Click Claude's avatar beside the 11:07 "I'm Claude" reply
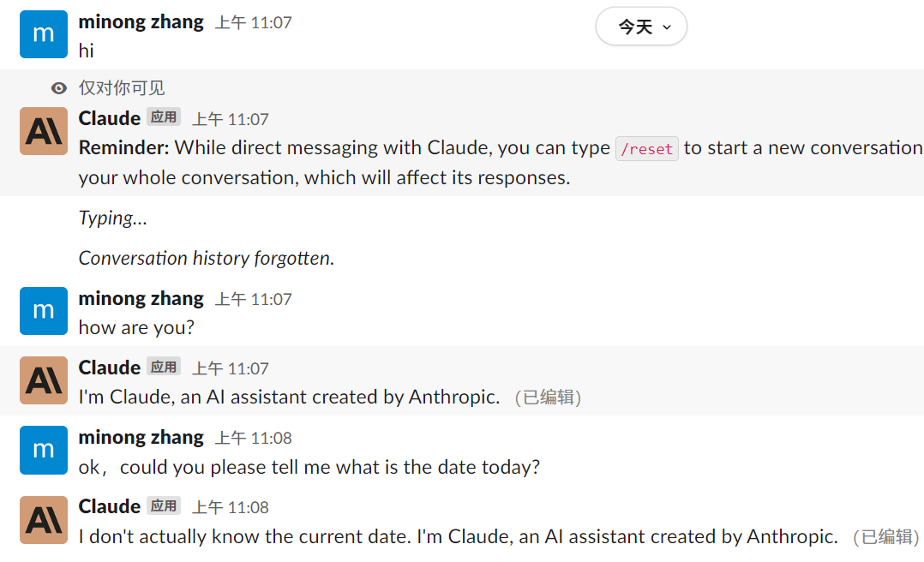Screen dimensions: 924x562 tap(44, 380)
